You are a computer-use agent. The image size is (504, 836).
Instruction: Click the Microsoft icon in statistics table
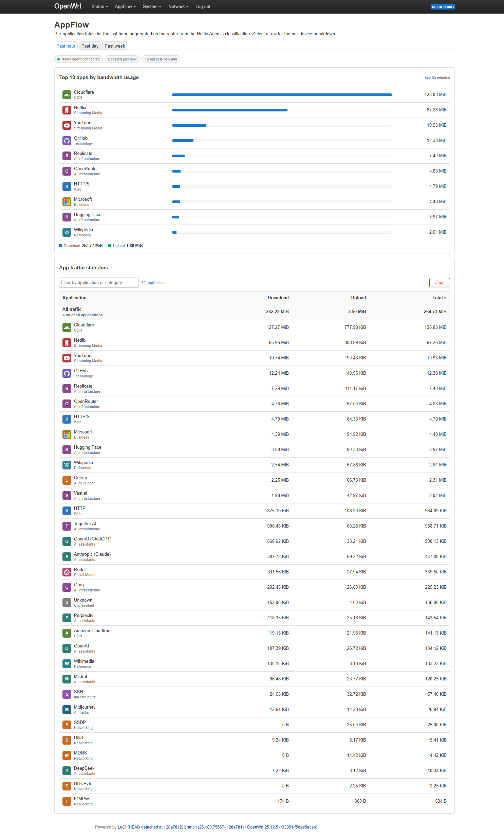coord(67,434)
